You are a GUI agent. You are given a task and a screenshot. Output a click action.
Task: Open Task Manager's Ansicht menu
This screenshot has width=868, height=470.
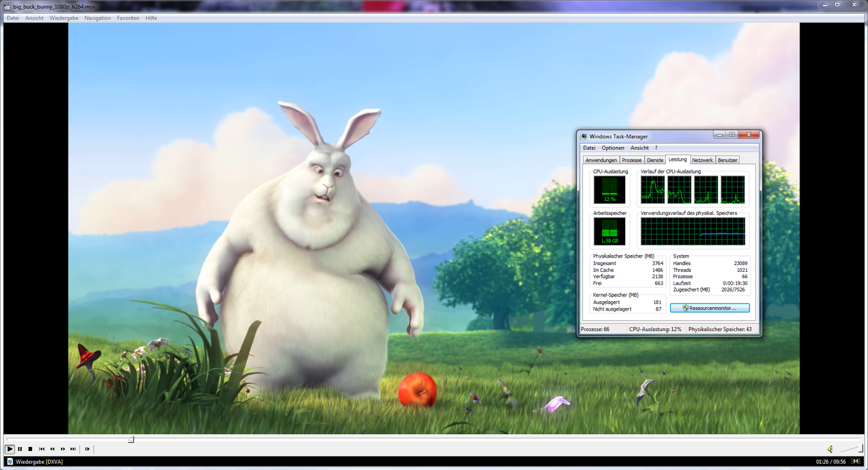click(x=639, y=148)
